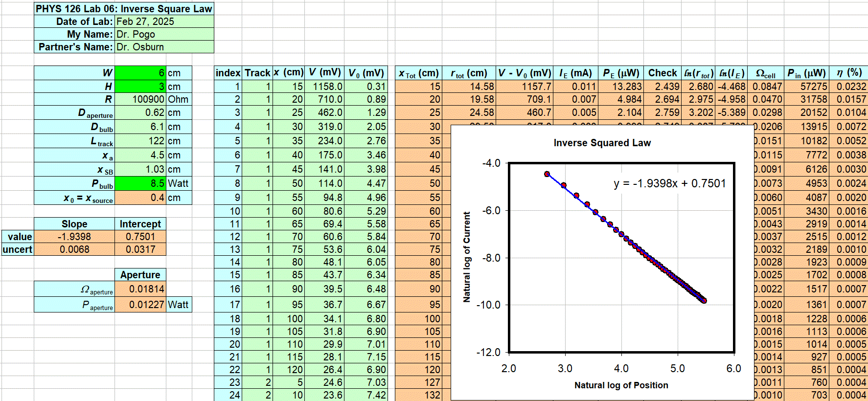
Task: Select the name cell containing Dr. Pogo
Action: click(x=164, y=34)
